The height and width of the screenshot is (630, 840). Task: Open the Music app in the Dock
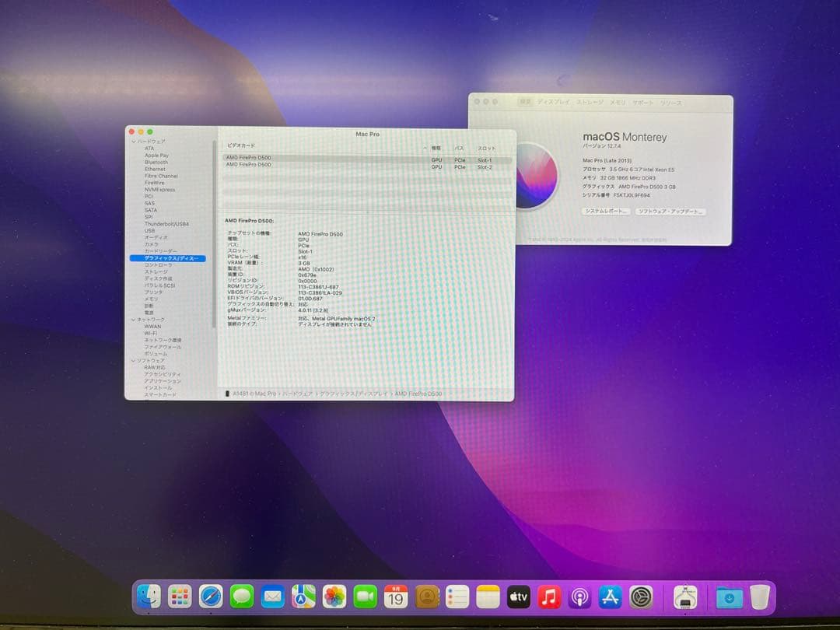coord(548,597)
